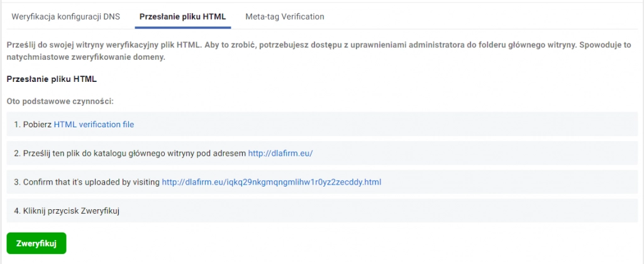The image size is (644, 264).
Task: Click the 'Oto podstawowe czynności:' label
Action: tap(60, 101)
